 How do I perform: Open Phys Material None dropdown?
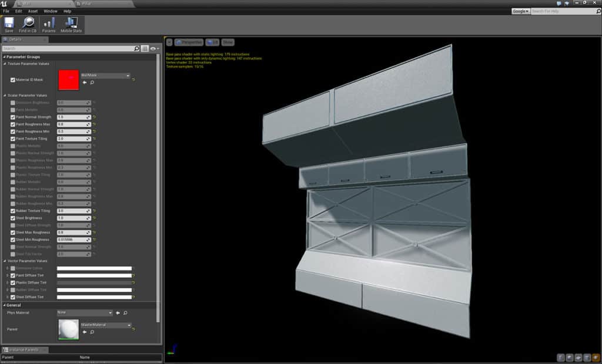(85, 312)
